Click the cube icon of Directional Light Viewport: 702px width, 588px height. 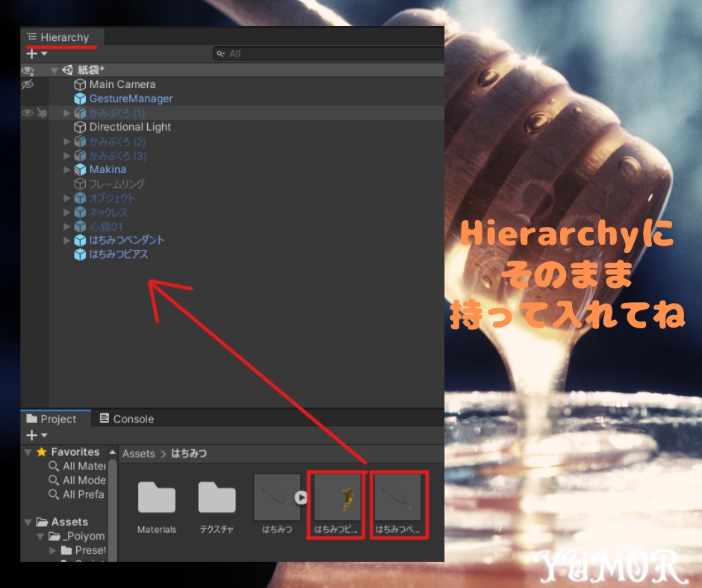[x=80, y=127]
